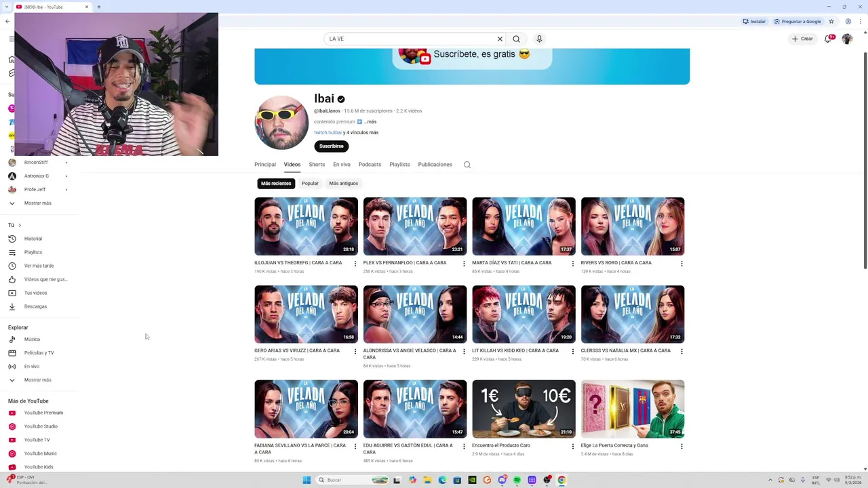Click Preguntar a Google button
The width and height of the screenshot is (868, 488).
coord(798,21)
